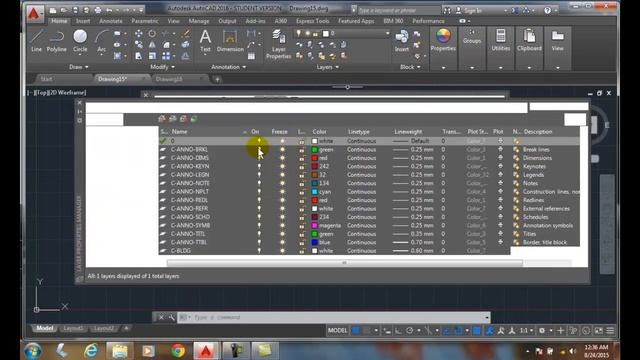This screenshot has height=360, width=640.
Task: Toggle Plot printer icon for layer C-ANNO-TITL
Action: click(x=500, y=234)
